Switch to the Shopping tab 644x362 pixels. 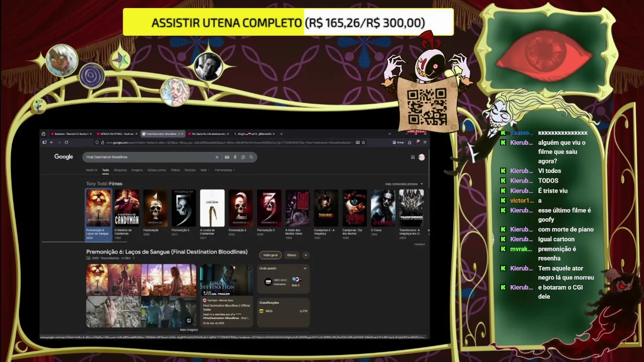[120, 170]
